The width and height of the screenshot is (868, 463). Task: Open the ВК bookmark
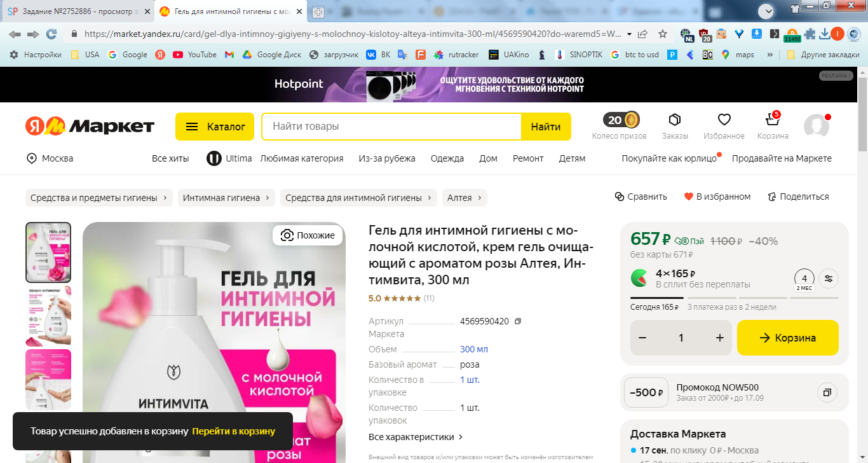coord(377,55)
